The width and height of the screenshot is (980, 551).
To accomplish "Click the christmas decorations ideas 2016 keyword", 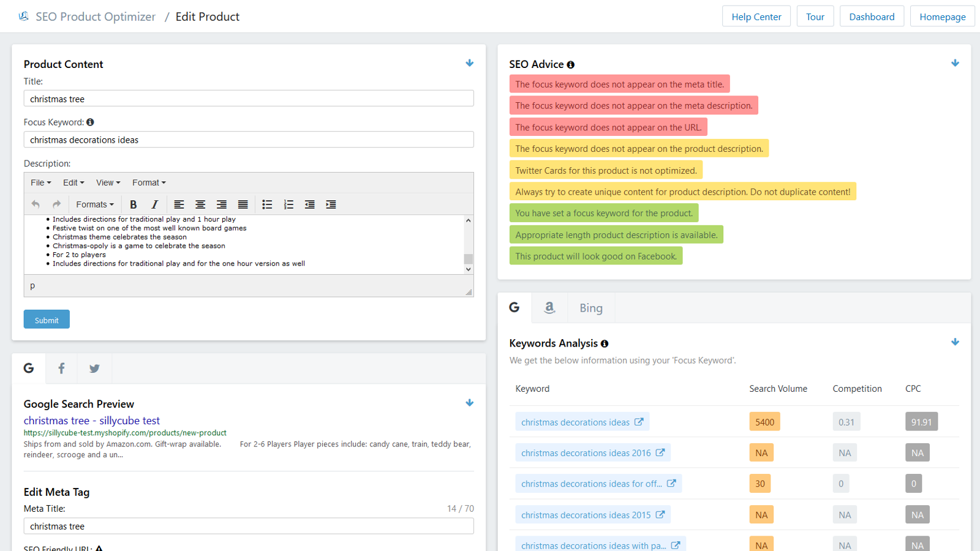I will (x=586, y=452).
